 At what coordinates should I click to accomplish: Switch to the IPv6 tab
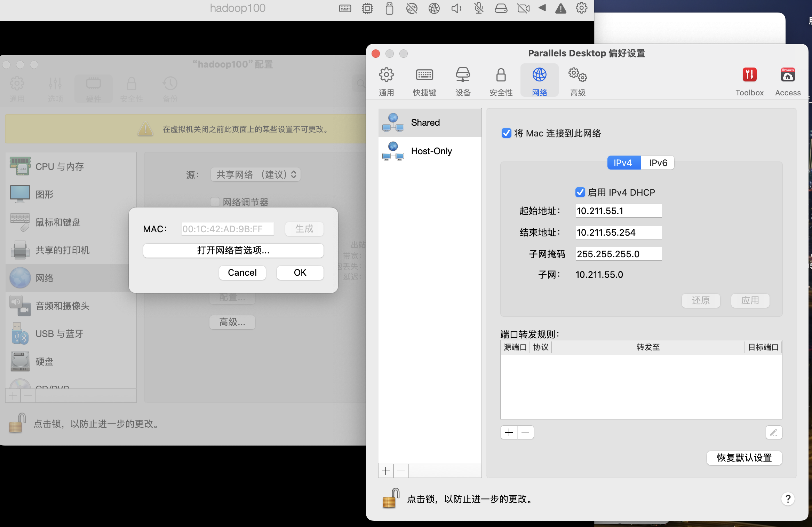pyautogui.click(x=658, y=163)
